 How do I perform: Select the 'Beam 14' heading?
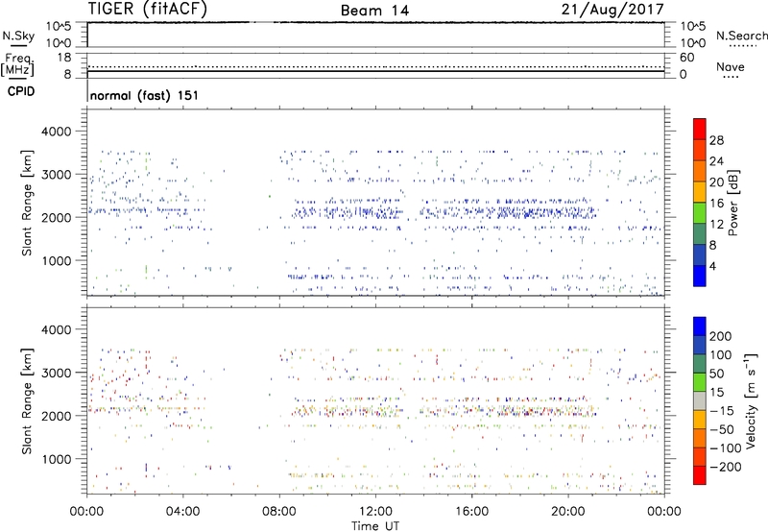374,11
